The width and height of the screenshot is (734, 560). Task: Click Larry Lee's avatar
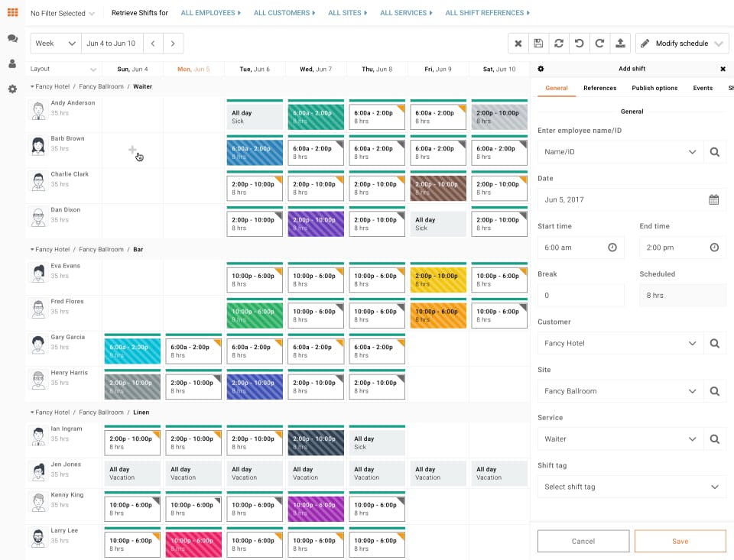point(38,538)
